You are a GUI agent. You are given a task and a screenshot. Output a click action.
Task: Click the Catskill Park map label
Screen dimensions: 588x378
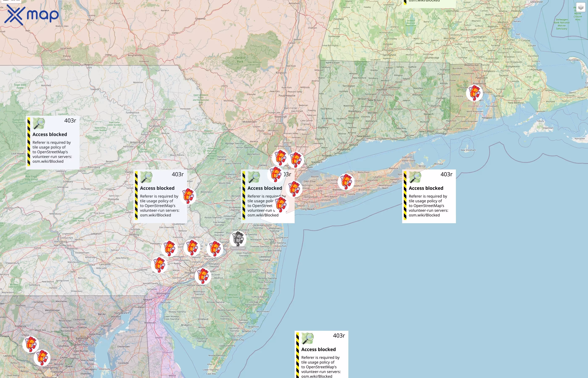(x=240, y=60)
